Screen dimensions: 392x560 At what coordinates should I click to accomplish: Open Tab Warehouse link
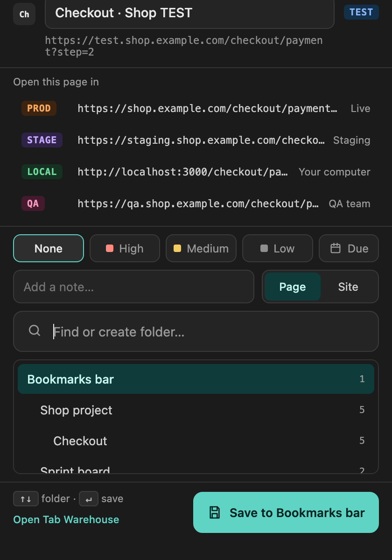(66, 519)
